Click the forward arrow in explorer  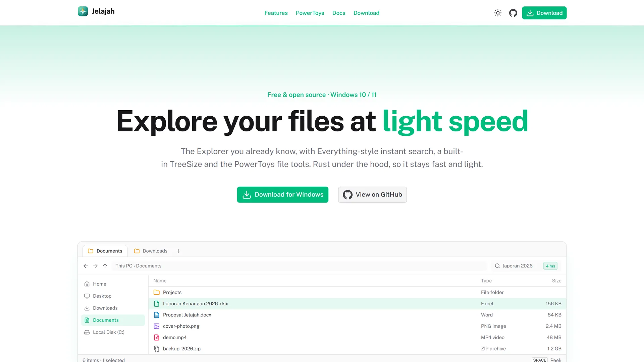(95, 266)
